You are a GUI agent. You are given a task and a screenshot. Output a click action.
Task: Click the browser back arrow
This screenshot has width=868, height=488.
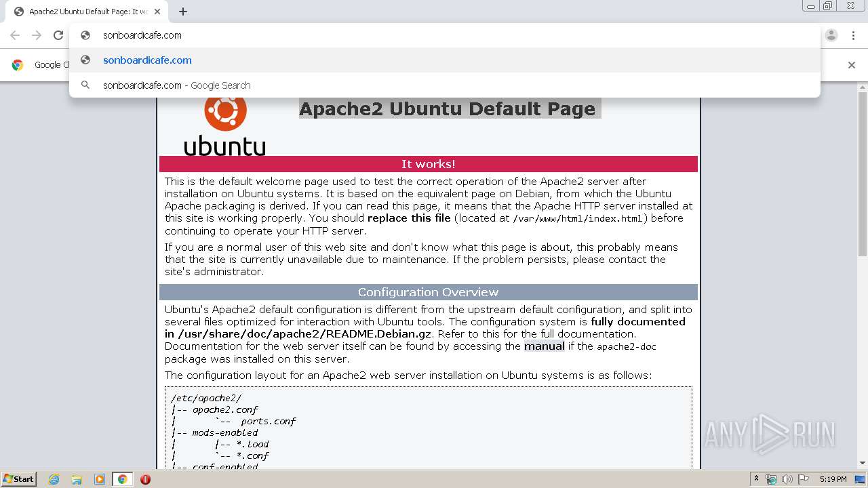(15, 35)
